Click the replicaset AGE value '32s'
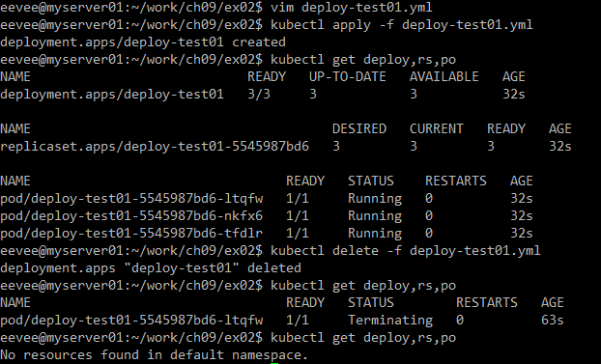 pyautogui.click(x=559, y=147)
